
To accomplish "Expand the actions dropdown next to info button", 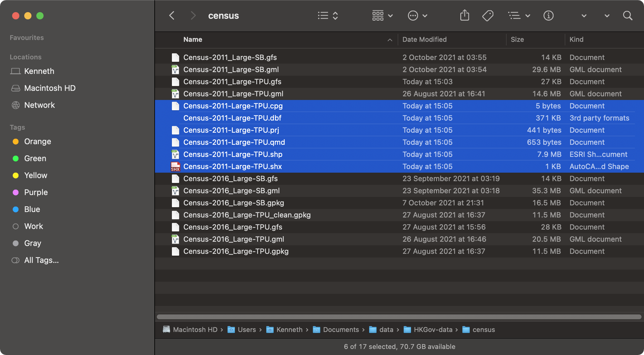I will [583, 16].
